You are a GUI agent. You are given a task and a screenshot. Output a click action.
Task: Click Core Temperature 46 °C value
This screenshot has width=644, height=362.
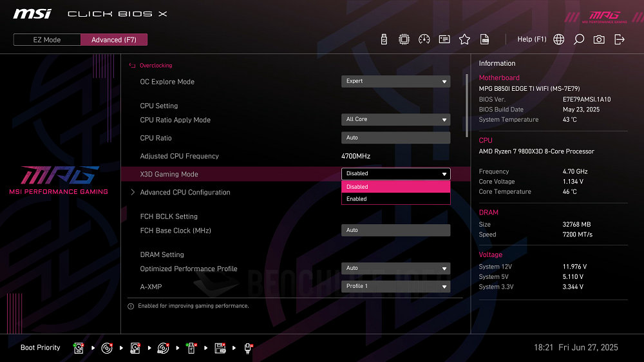pyautogui.click(x=570, y=192)
